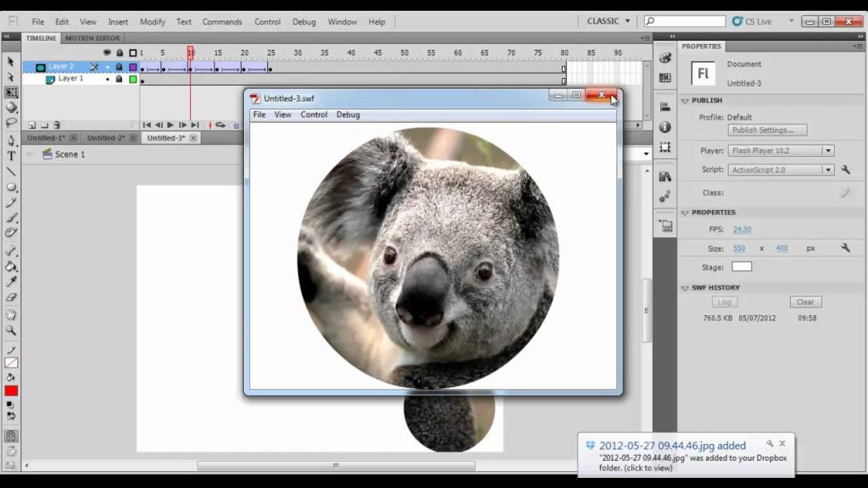Lock or unlock all layers

120,53
